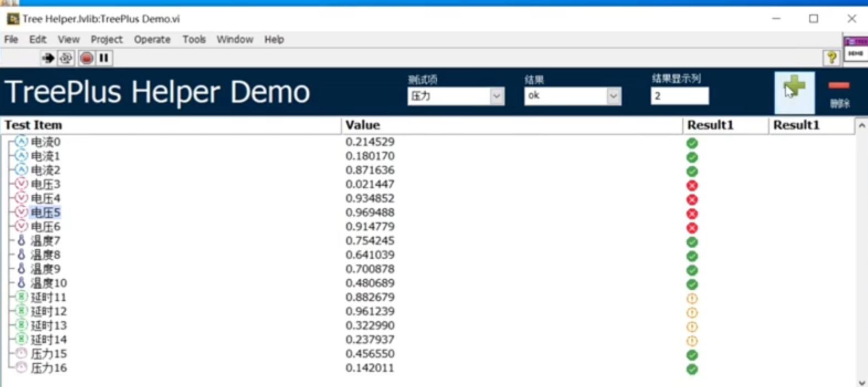Click the warning result icon for 延时11
The height and width of the screenshot is (387, 868).
692,299
